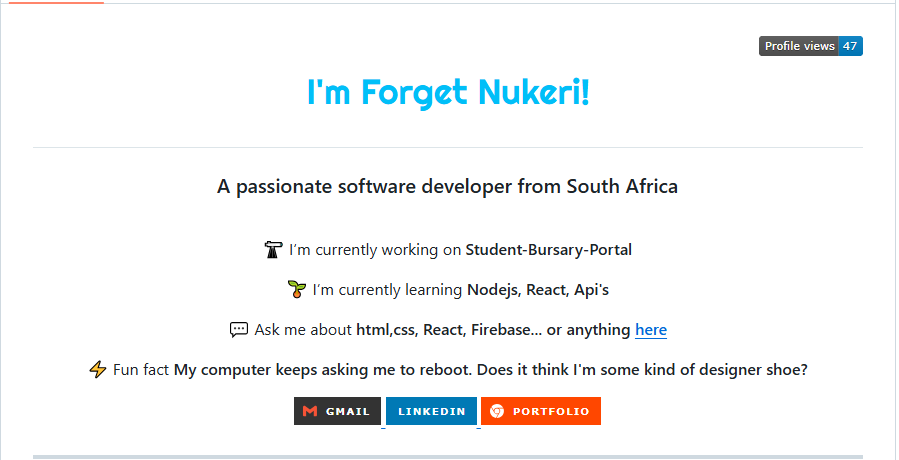Click the count 47 on views badge
Image resolution: width=899 pixels, height=460 pixels.
pyautogui.click(x=850, y=46)
